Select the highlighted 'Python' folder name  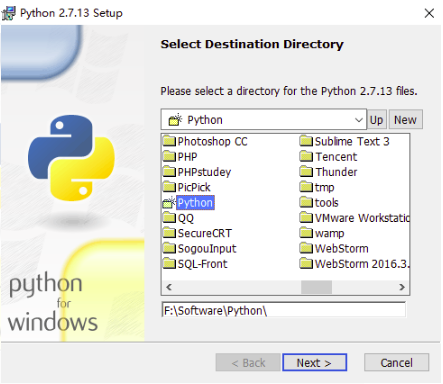(x=195, y=203)
